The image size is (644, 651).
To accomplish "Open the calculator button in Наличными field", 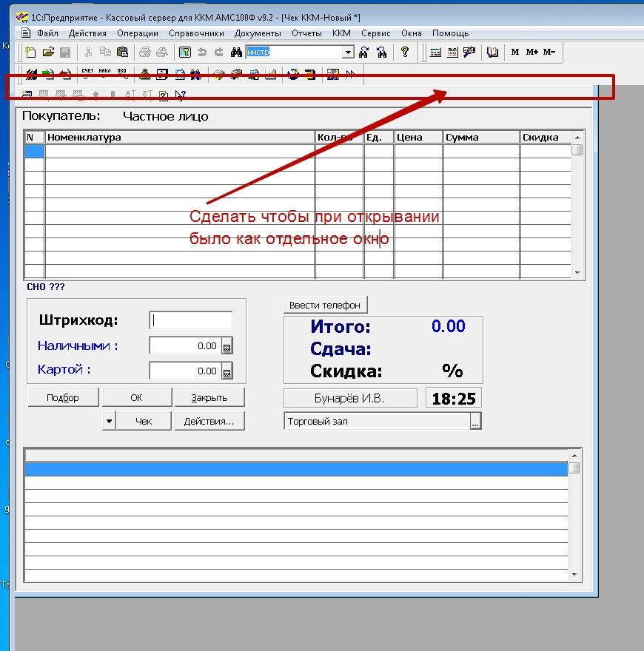I will click(x=227, y=346).
